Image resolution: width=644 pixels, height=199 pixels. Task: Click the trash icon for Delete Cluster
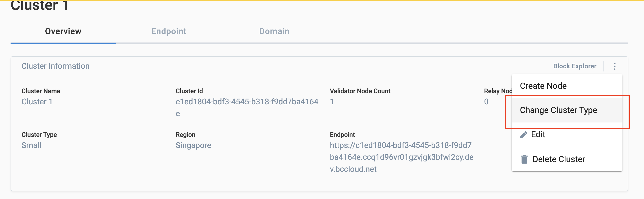tap(524, 159)
